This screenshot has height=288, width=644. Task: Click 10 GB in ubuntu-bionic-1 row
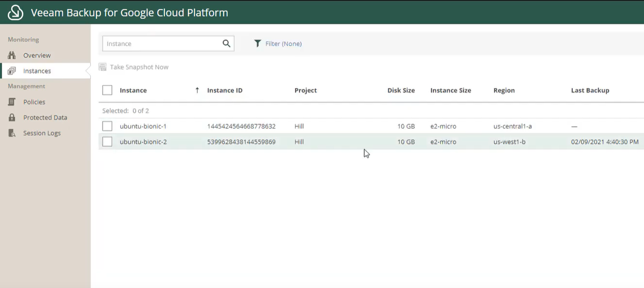pyautogui.click(x=406, y=126)
